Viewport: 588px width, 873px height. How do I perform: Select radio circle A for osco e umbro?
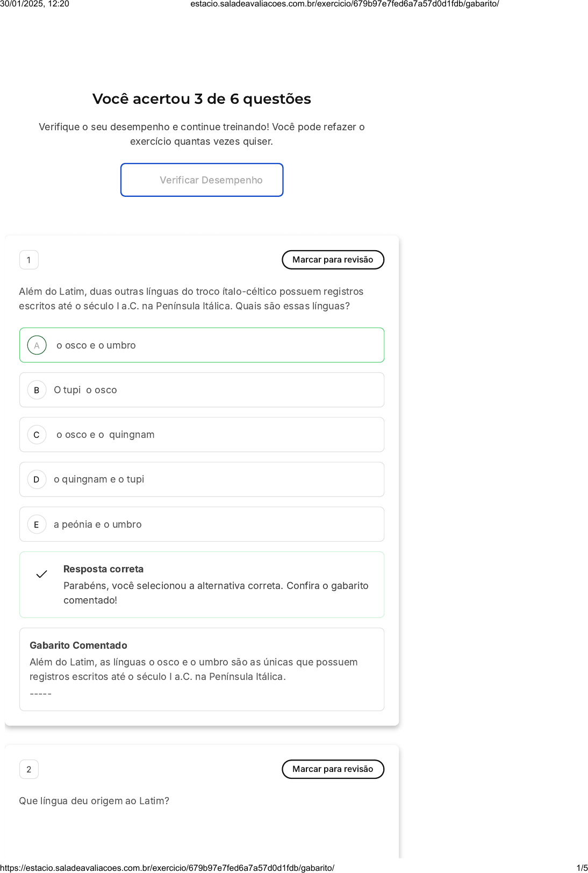tap(37, 345)
